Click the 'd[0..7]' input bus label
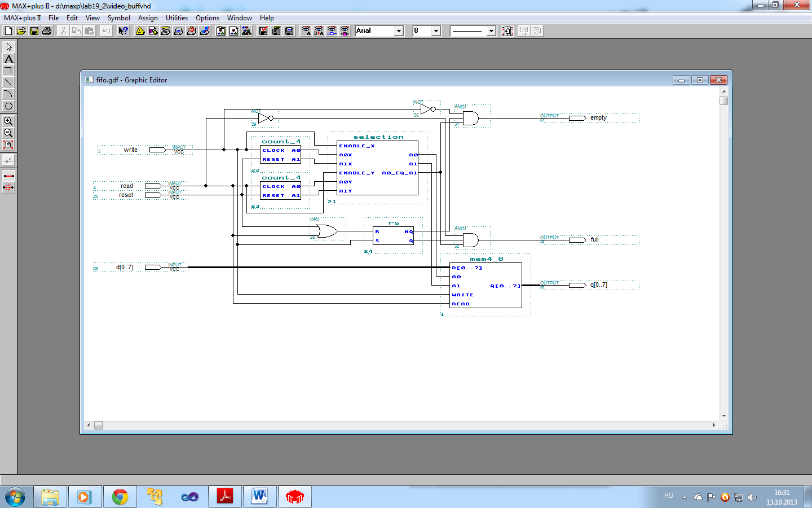The width and height of the screenshot is (812, 508). pos(125,267)
